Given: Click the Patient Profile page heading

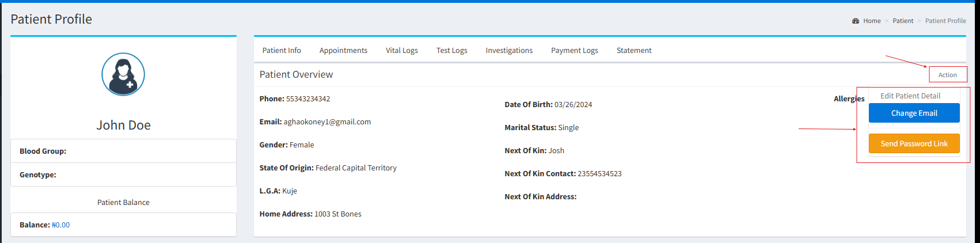Looking at the screenshot, I should (51, 19).
